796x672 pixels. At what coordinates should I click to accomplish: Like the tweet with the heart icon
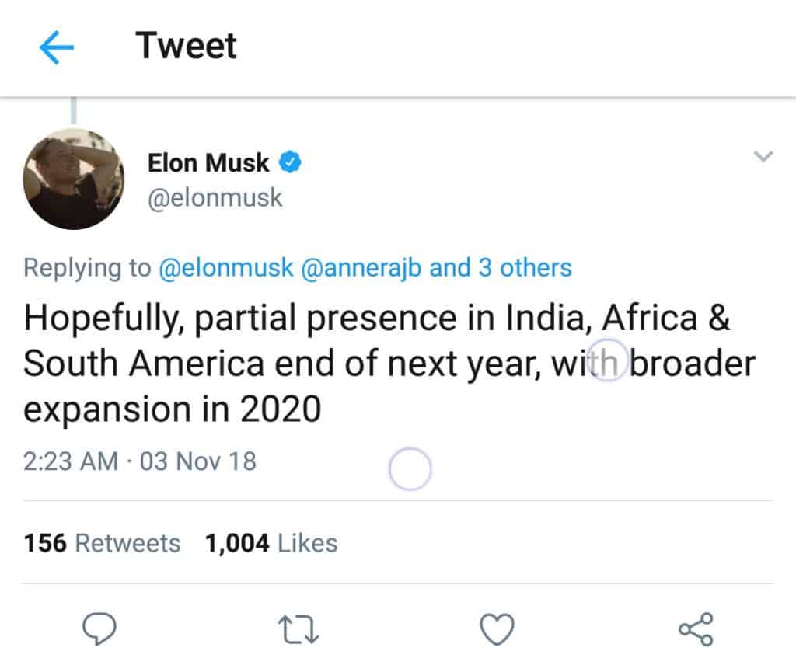coord(497,628)
